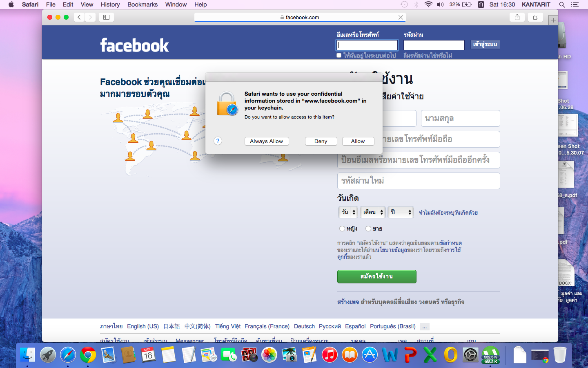Switch language to Tiếng Việt
The width and height of the screenshot is (588, 368).
[x=227, y=326]
